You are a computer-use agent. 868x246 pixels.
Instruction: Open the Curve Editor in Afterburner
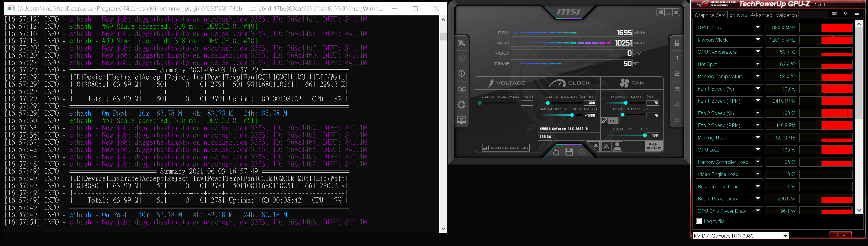click(x=506, y=148)
